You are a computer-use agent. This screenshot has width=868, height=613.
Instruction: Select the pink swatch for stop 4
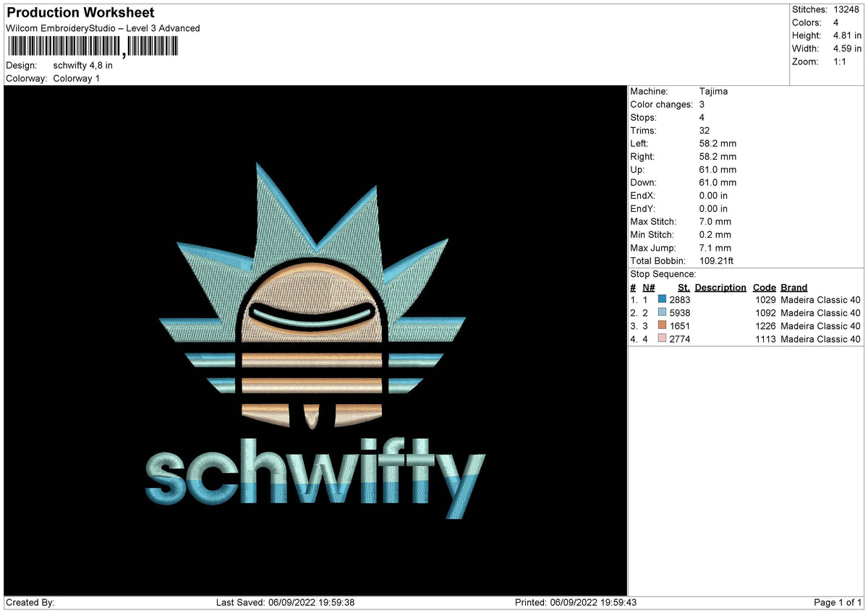pos(660,338)
